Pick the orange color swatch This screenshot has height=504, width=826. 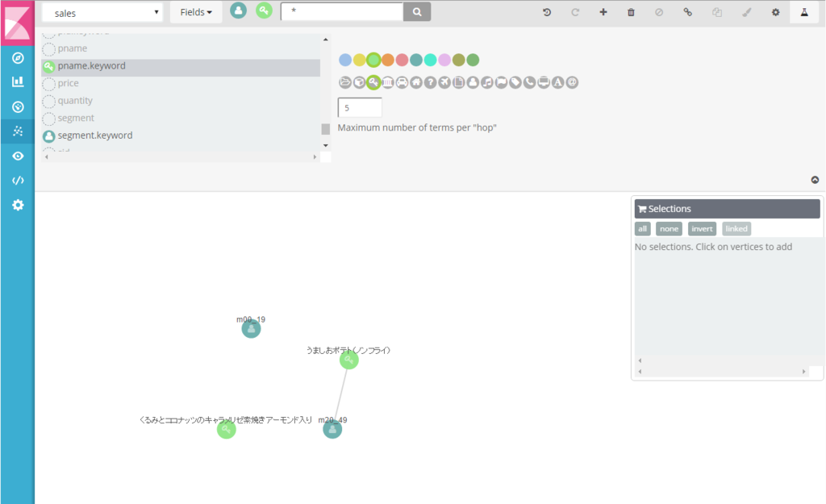[x=388, y=60]
